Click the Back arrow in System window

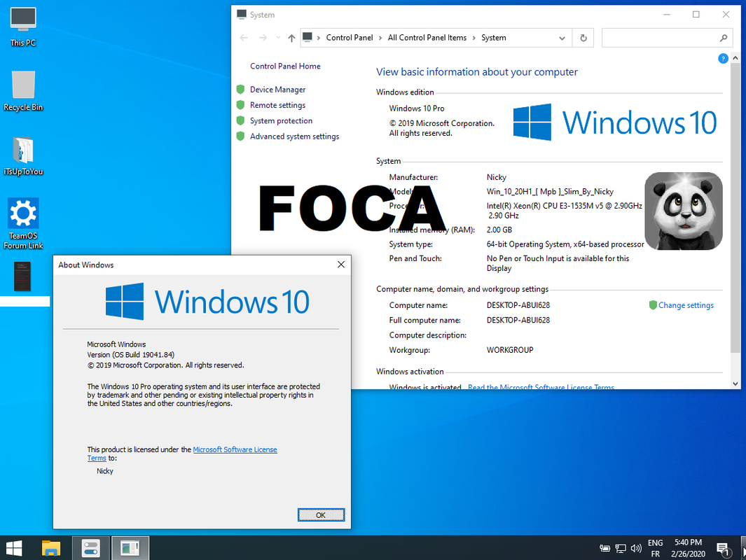coord(244,38)
